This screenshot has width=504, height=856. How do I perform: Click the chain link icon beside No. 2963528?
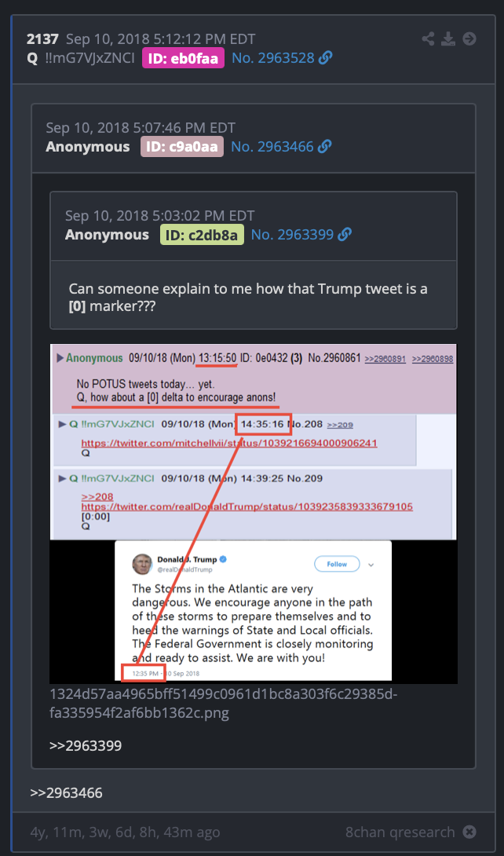326,58
